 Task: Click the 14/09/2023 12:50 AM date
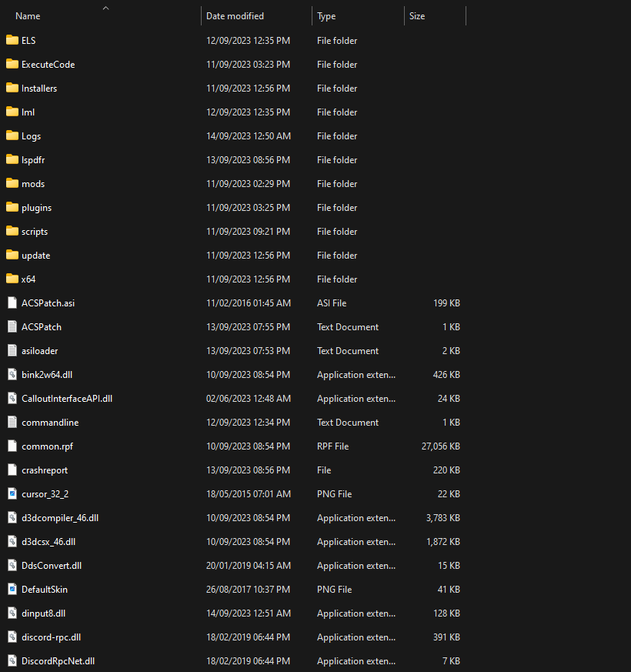pos(249,135)
